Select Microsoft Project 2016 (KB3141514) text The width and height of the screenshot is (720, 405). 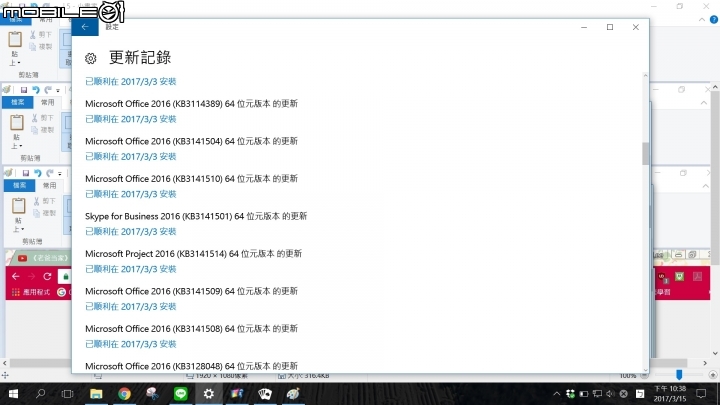193,254
